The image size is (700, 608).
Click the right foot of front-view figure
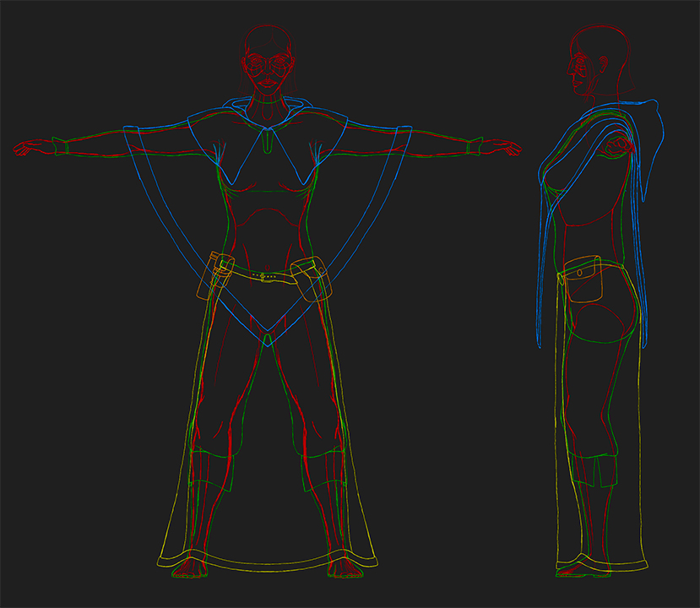[x=345, y=568]
